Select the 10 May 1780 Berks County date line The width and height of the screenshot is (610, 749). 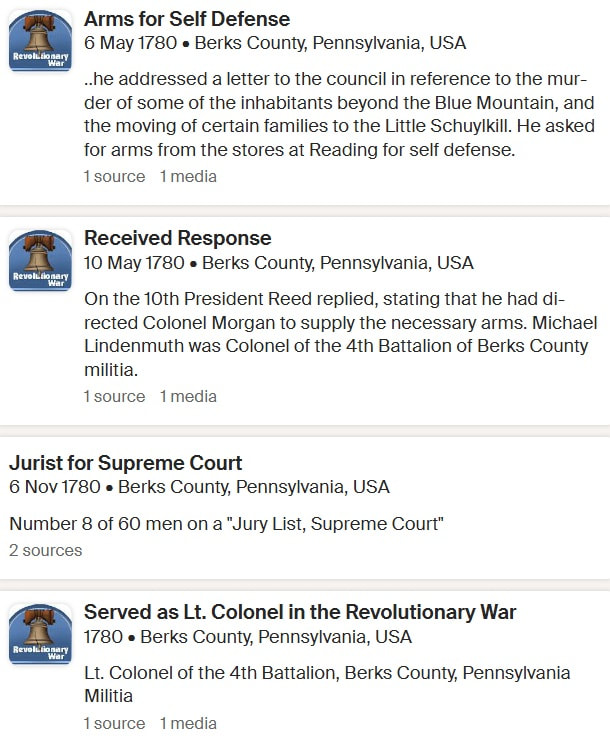click(279, 263)
